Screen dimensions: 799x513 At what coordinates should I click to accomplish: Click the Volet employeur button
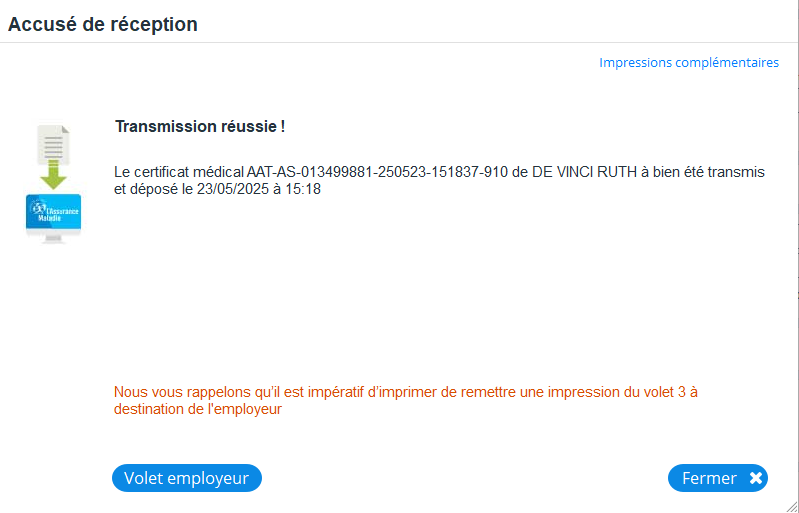pyautogui.click(x=186, y=478)
